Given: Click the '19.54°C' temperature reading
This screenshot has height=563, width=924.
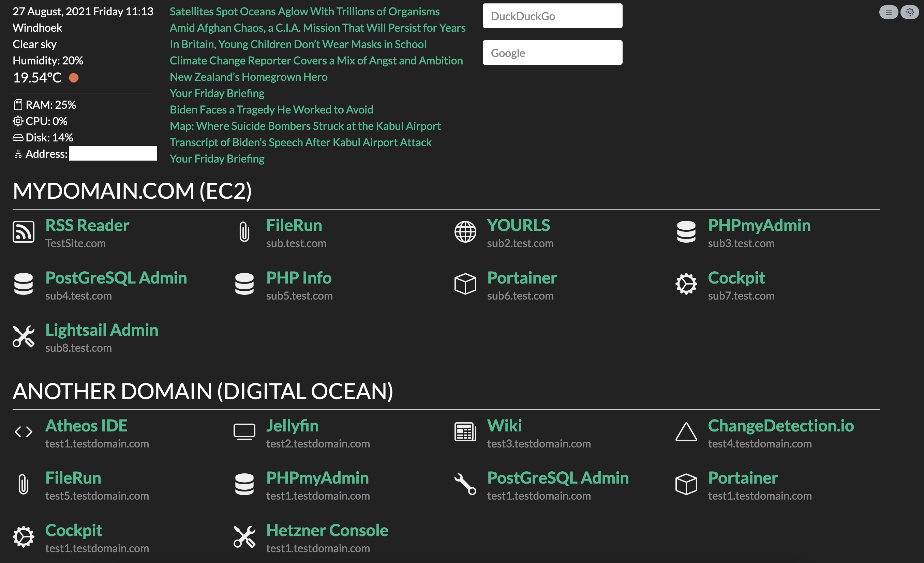Looking at the screenshot, I should point(37,78).
